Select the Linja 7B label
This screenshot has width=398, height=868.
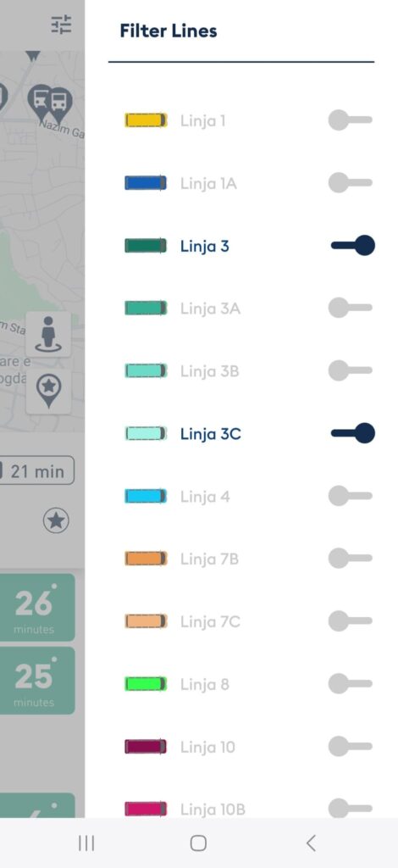[x=209, y=559]
